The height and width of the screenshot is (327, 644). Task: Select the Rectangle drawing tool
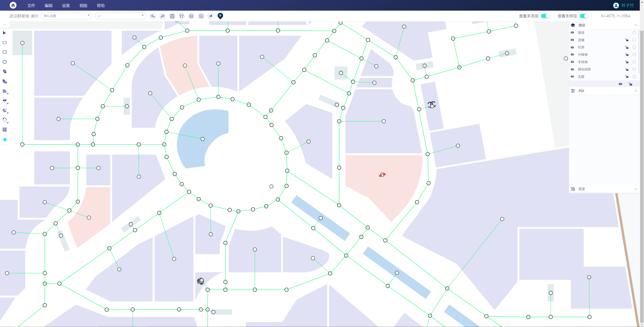[x=5, y=52]
